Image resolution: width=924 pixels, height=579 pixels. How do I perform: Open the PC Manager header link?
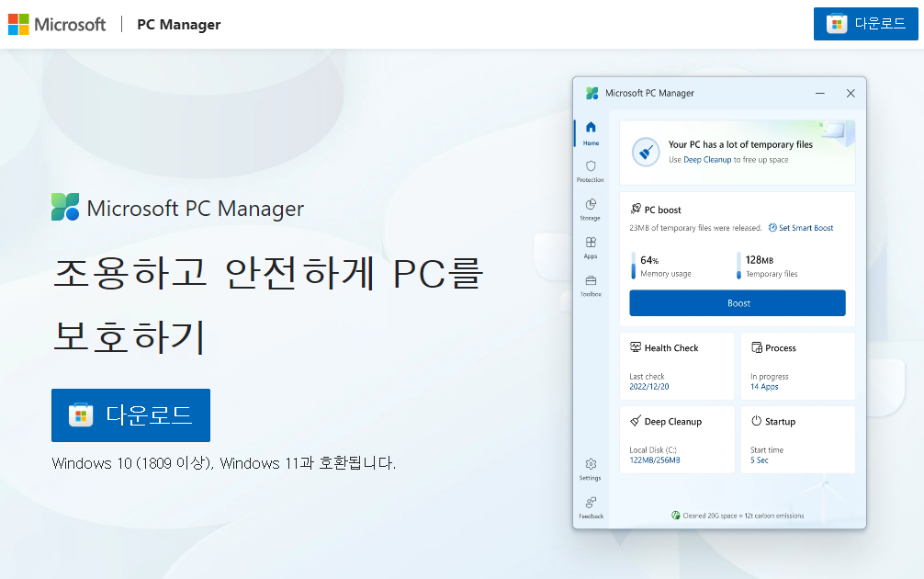pos(178,24)
